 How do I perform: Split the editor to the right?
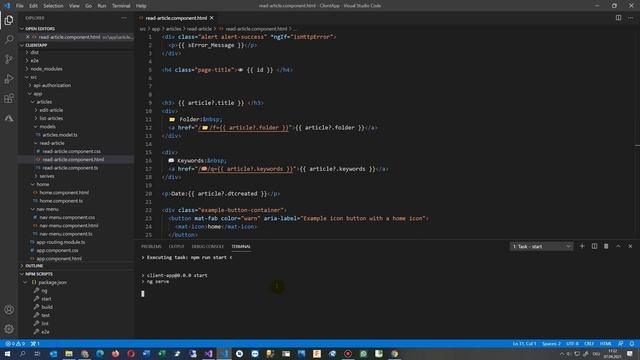618,18
